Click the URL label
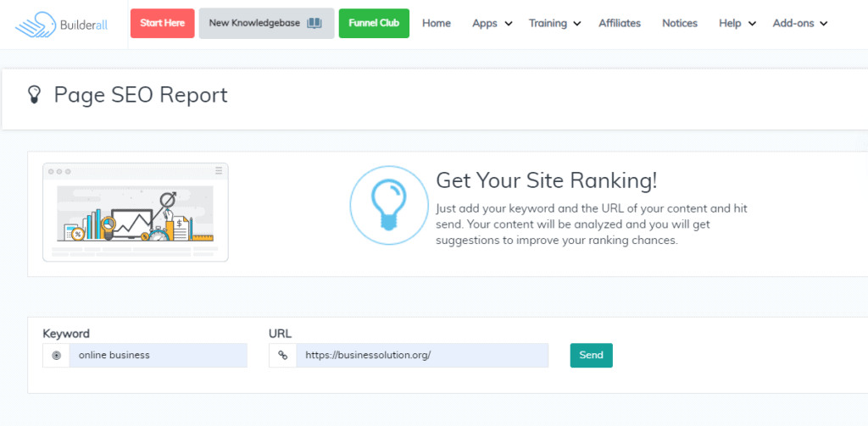Image resolution: width=868 pixels, height=426 pixels. coord(280,334)
